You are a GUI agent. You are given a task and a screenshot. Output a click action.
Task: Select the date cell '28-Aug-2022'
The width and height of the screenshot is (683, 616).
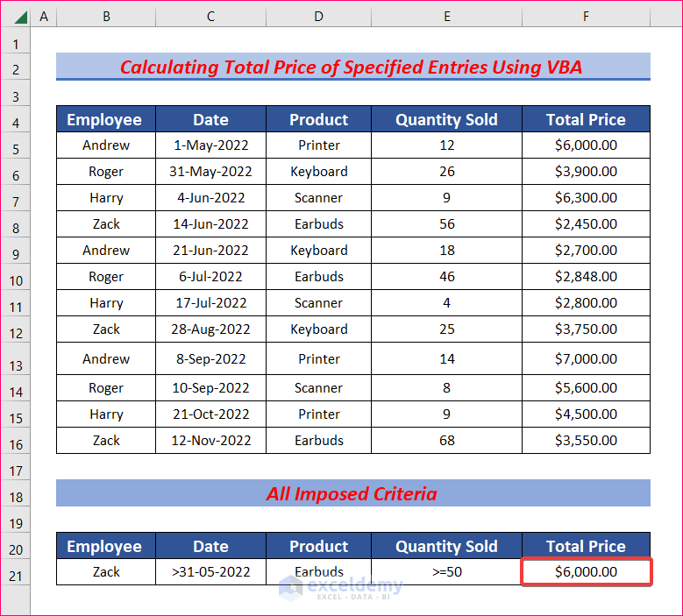210,329
